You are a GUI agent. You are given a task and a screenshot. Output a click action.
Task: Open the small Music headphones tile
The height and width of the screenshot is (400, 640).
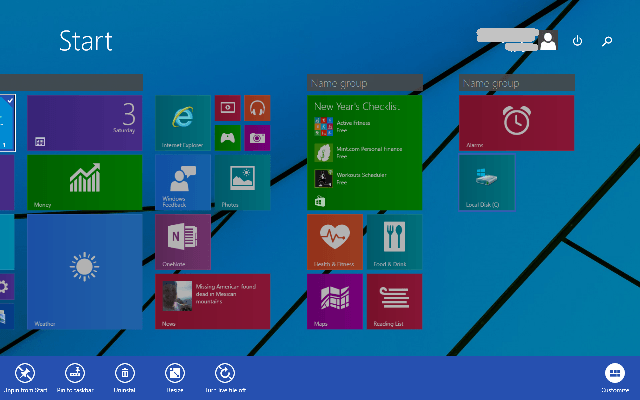point(257,108)
